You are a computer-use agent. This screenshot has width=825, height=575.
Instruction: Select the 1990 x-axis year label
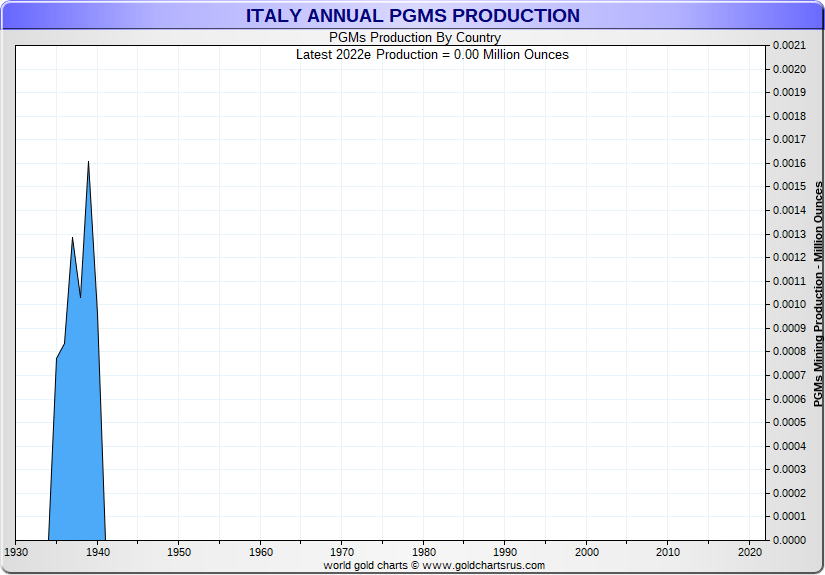coord(505,552)
